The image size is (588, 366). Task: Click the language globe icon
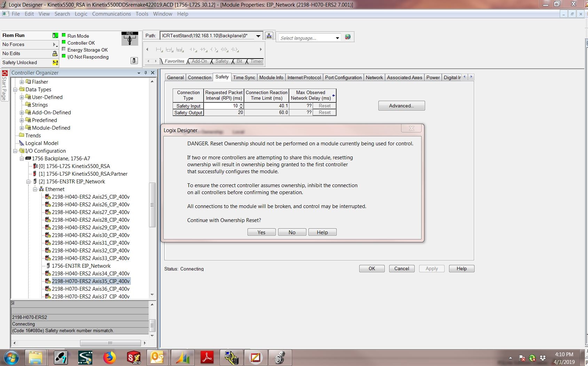click(x=347, y=37)
